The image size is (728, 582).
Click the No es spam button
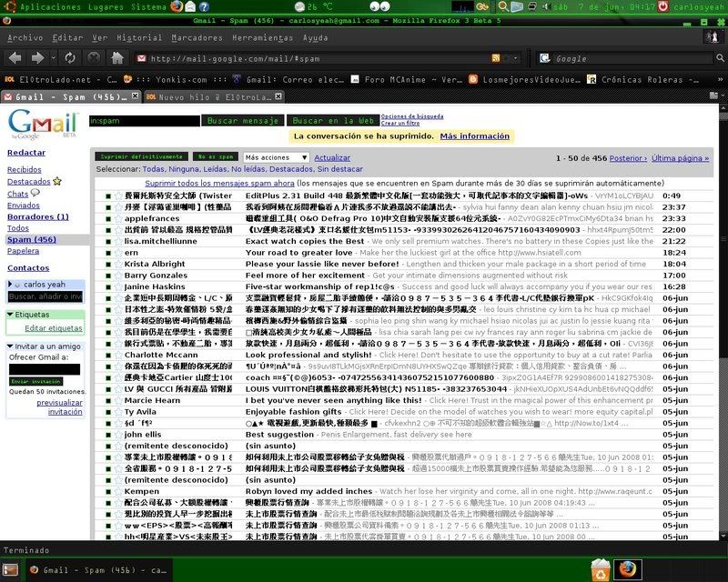(216, 157)
